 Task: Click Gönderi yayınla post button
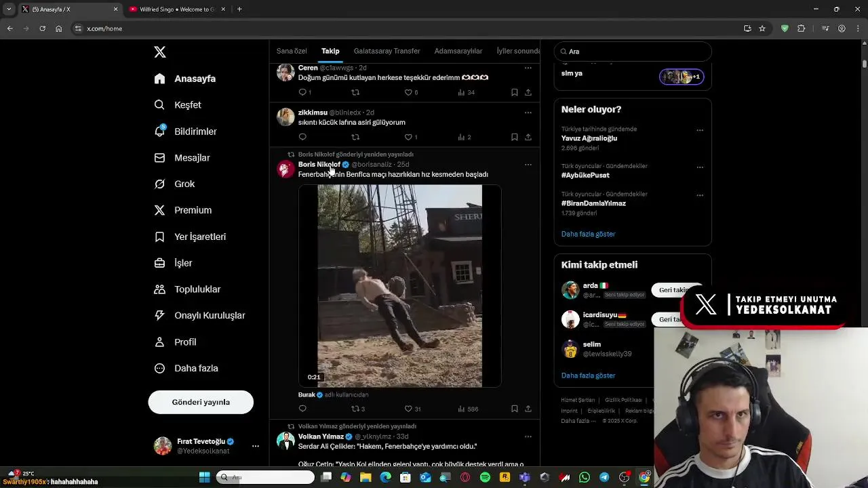[x=201, y=402]
